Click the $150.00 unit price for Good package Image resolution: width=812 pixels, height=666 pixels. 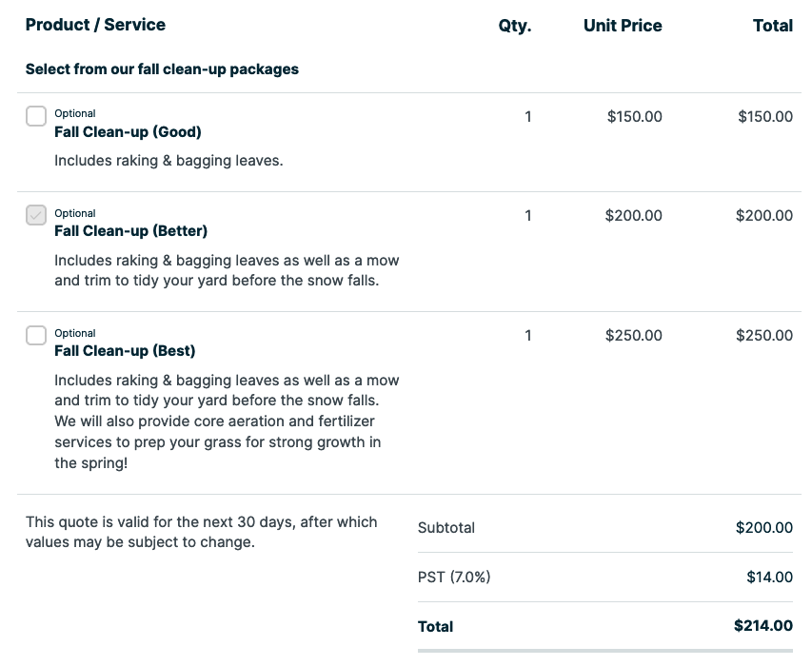click(634, 117)
